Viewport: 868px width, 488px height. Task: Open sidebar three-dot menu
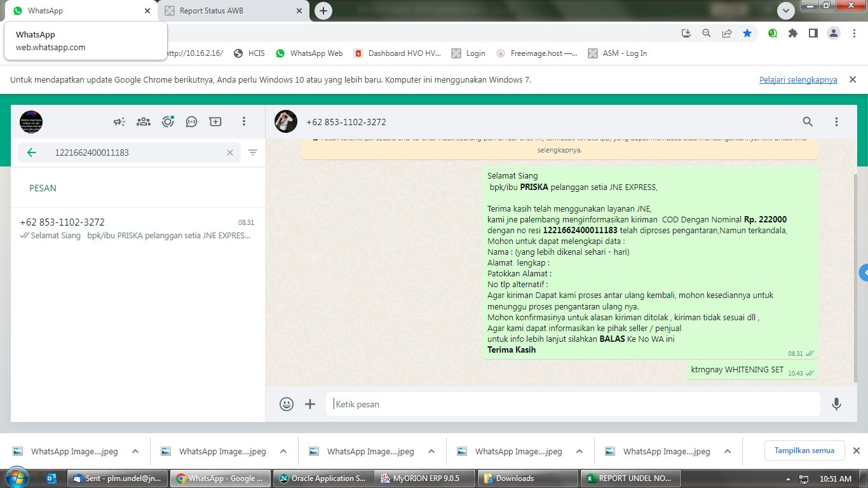tap(244, 121)
